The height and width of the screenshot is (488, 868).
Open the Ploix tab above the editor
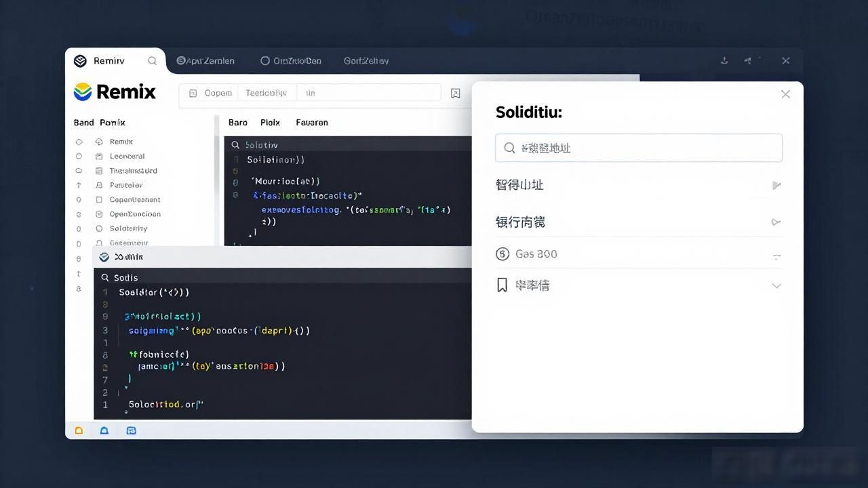point(271,123)
